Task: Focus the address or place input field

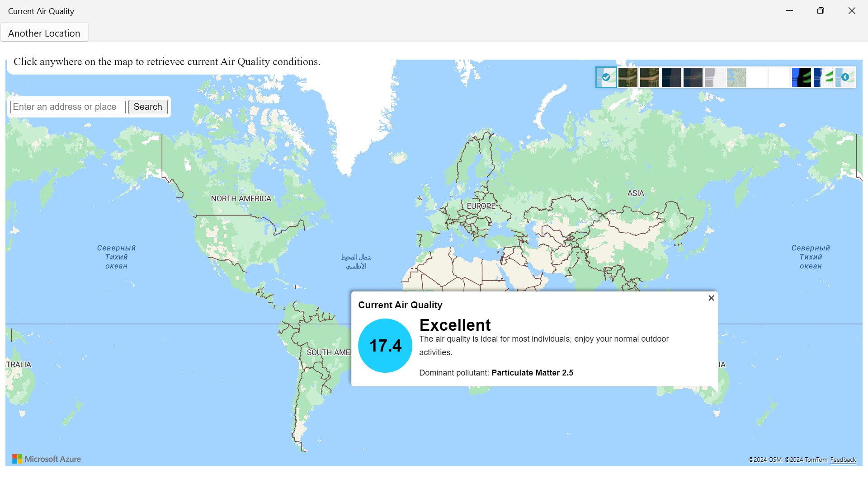Action: 68,107
